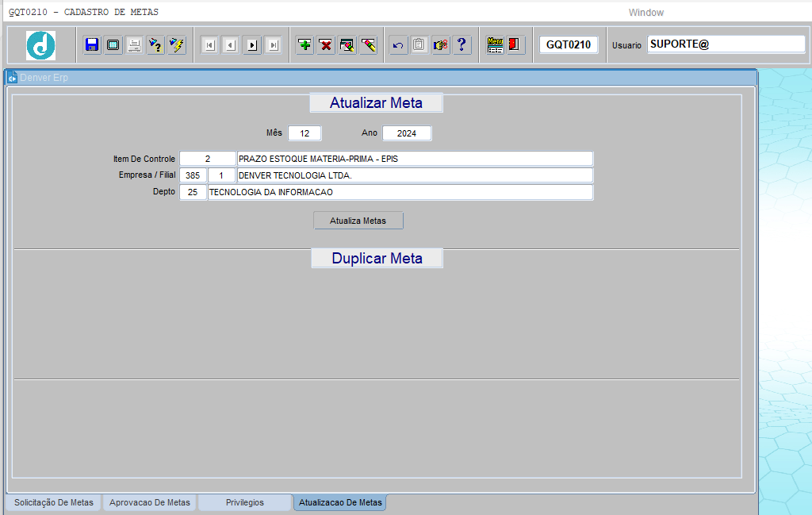The width and height of the screenshot is (812, 515).
Task: Open help with the question mark icon
Action: point(462,45)
